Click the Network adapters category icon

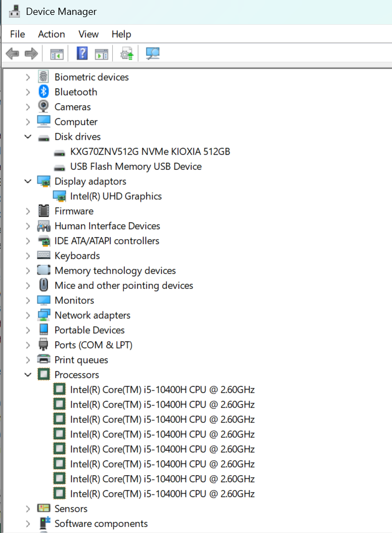coord(43,315)
